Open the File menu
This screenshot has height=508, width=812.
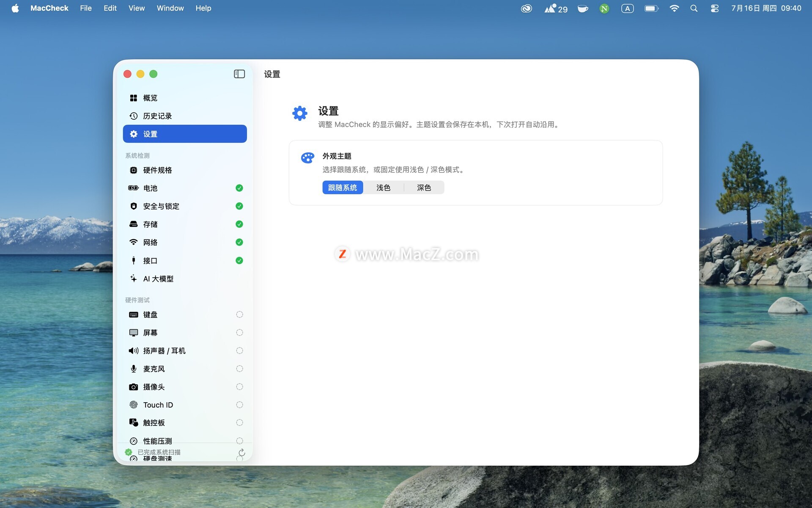point(86,8)
